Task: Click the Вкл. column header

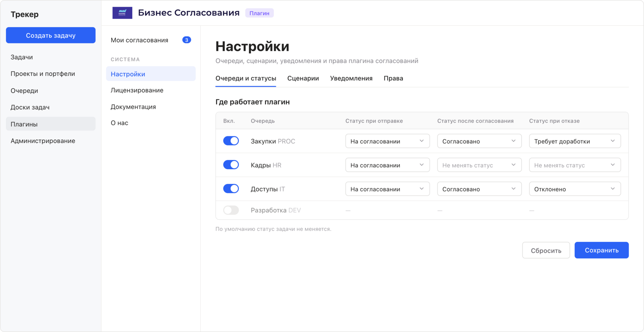Action: (x=229, y=121)
